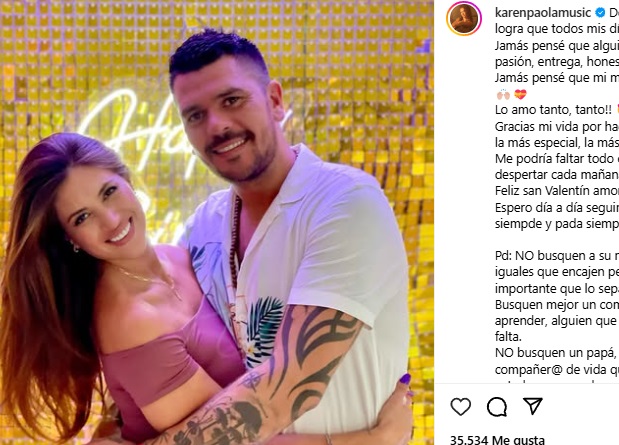Viewport: 619px width, 445px height.
Task: View who liked via '35.534 Me gusta'
Action: coord(497,439)
